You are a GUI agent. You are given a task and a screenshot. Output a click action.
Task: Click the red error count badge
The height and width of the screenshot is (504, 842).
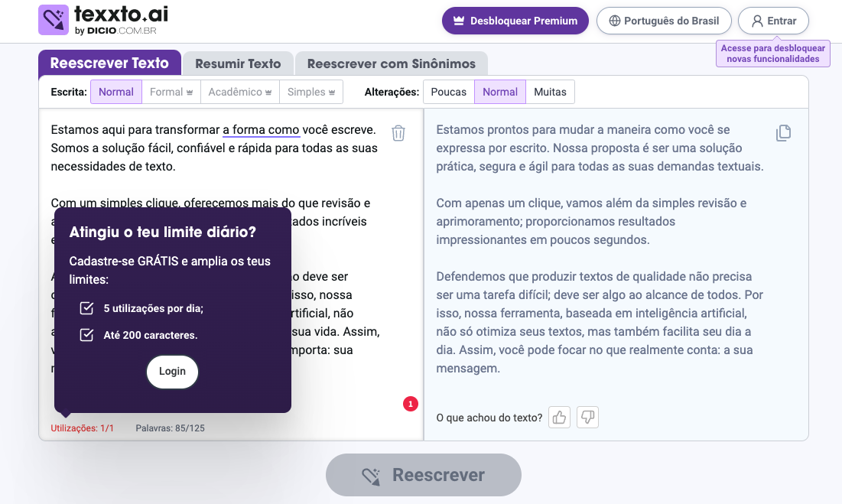[x=411, y=404]
